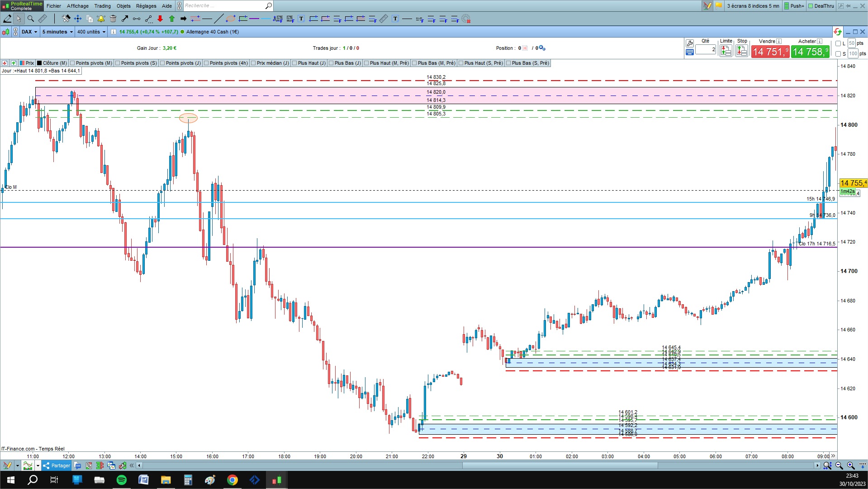Select the green up arrow drawing tool
The width and height of the screenshot is (868, 489).
click(172, 19)
